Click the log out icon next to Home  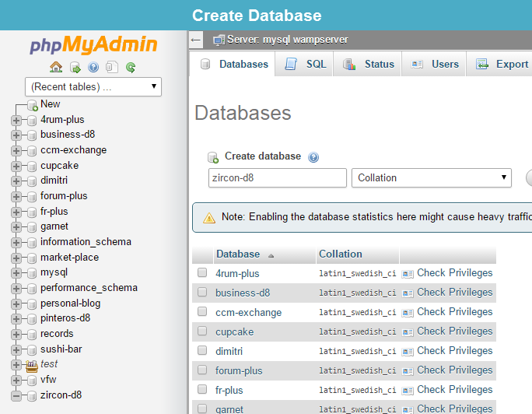pyautogui.click(x=75, y=67)
